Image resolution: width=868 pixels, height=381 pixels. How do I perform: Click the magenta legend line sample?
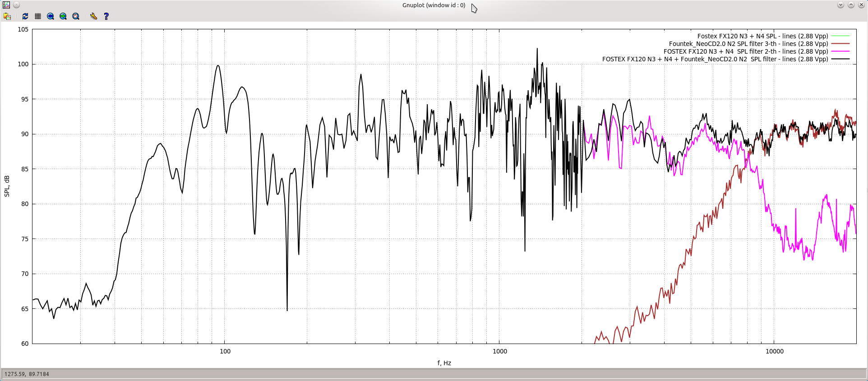tap(840, 51)
